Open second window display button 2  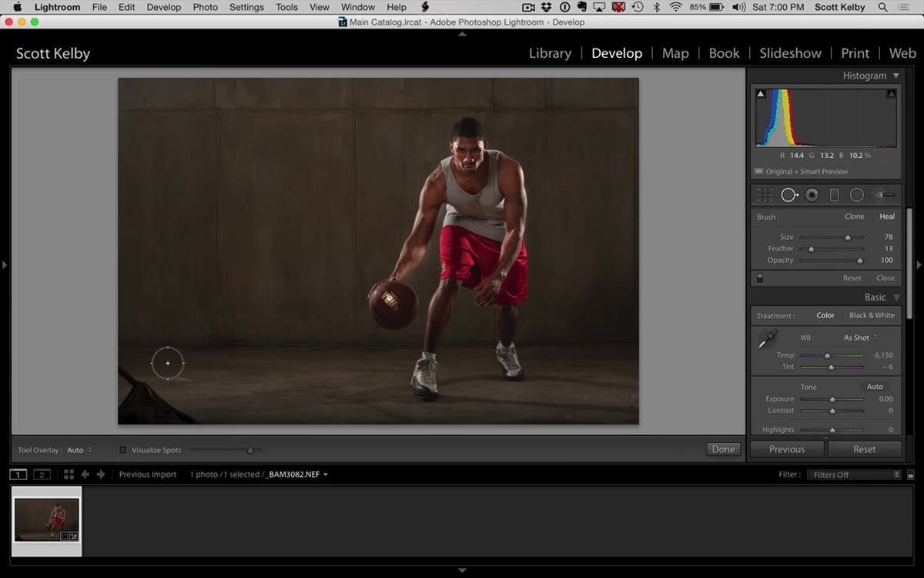point(42,475)
